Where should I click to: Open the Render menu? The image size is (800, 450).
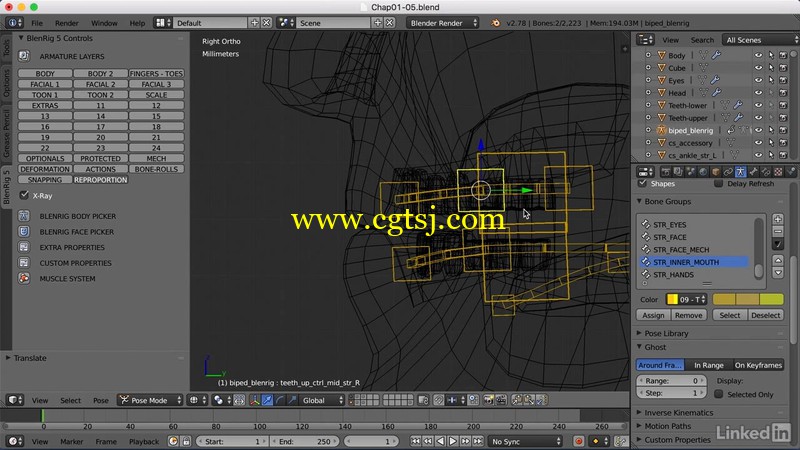point(67,23)
